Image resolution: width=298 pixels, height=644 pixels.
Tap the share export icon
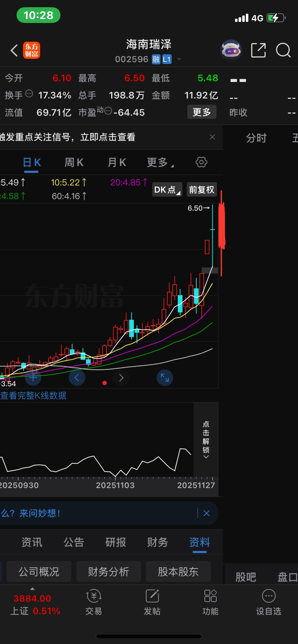tap(258, 50)
